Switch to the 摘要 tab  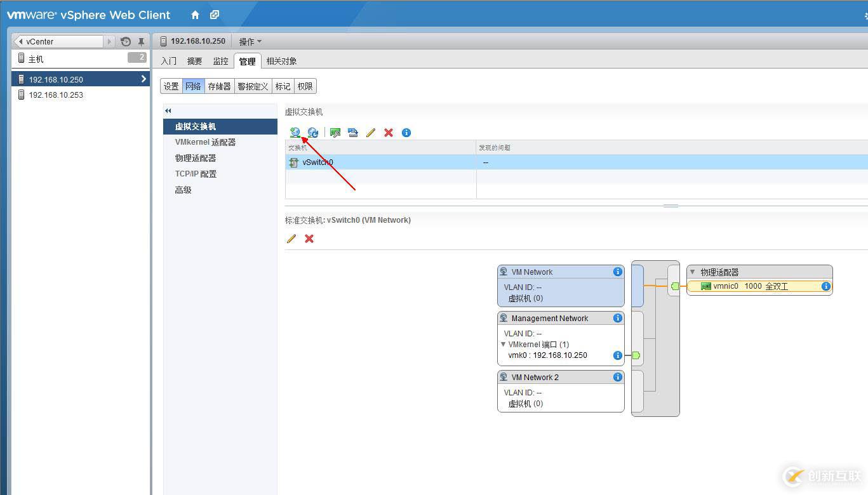[x=195, y=61]
